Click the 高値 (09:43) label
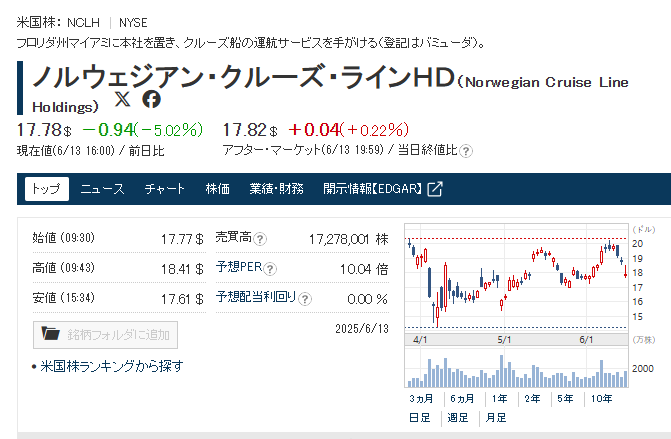671x439 pixels. pos(63,268)
